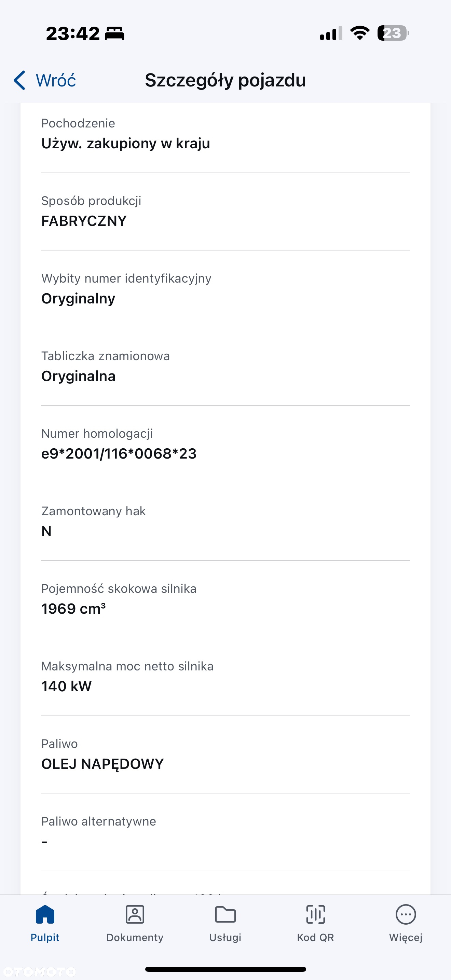
Task: Tap the Maksymalna moc 140 kW value
Action: (67, 686)
